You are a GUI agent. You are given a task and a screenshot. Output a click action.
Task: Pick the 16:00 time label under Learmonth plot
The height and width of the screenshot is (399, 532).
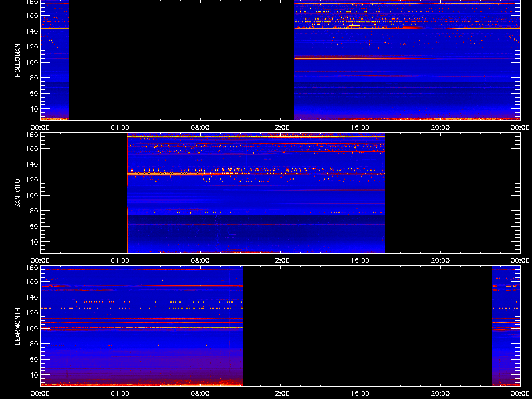(360, 394)
